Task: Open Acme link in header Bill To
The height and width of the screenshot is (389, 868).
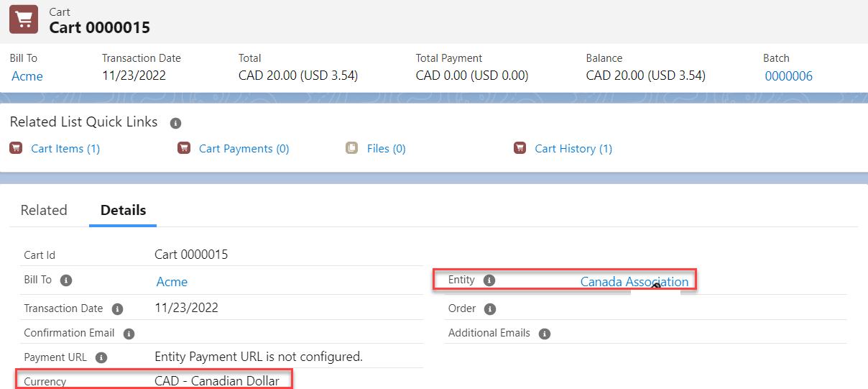Action: point(27,76)
